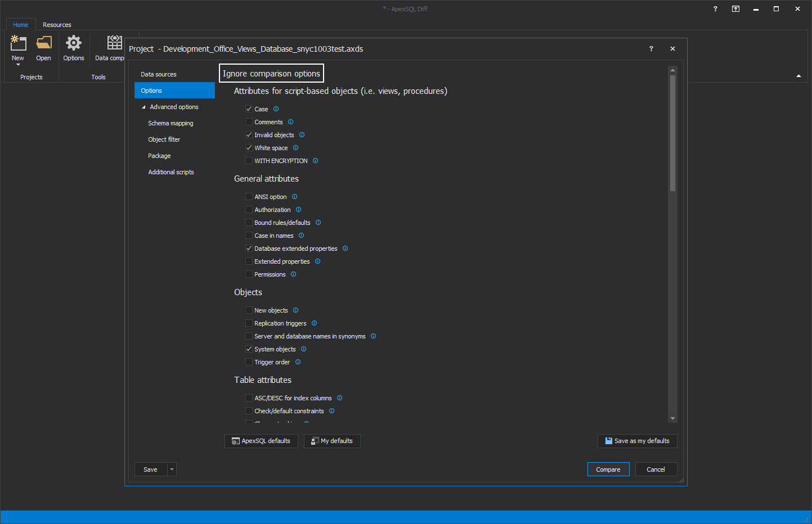
Task: Select Data sources in the sidebar
Action: pyautogui.click(x=174, y=74)
